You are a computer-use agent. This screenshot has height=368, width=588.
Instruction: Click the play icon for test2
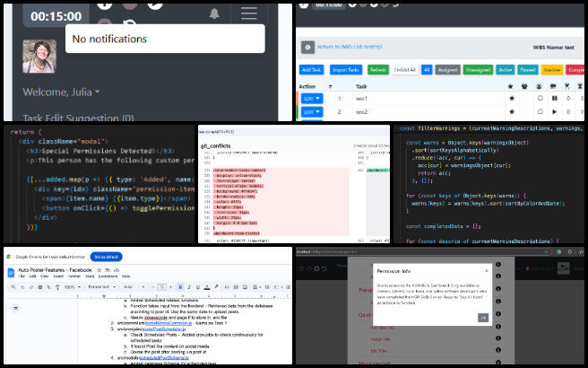tap(554, 111)
